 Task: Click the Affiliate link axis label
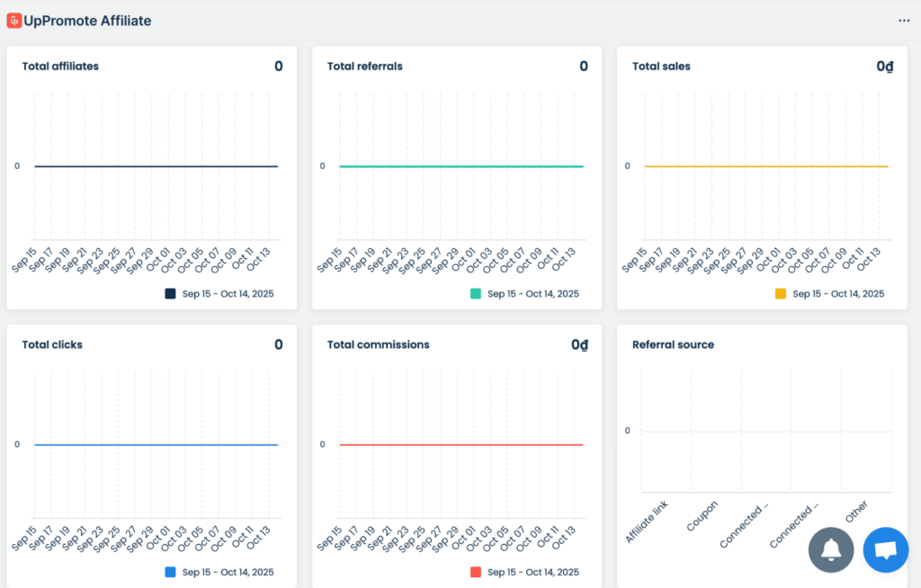point(648,523)
